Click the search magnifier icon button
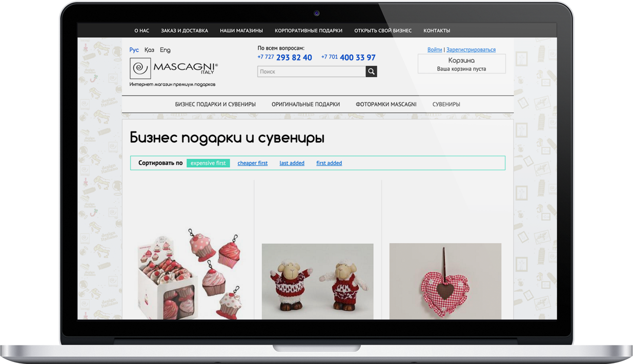The height and width of the screenshot is (364, 633). coord(371,72)
